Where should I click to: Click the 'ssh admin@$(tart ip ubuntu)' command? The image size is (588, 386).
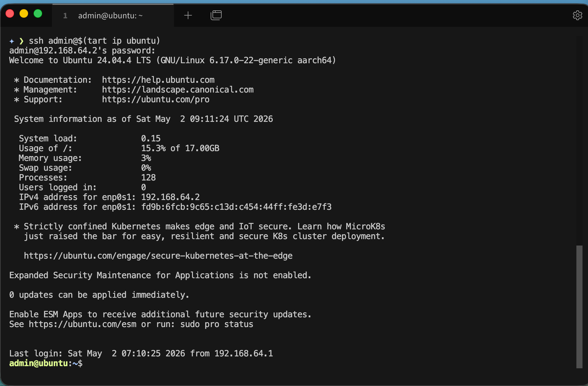tap(94, 41)
